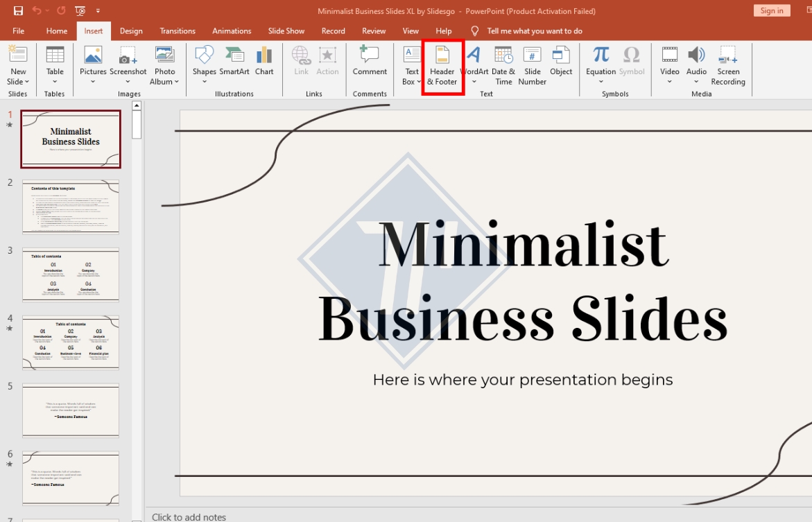Insert a Chart
The height and width of the screenshot is (522, 812).
coord(264,62)
